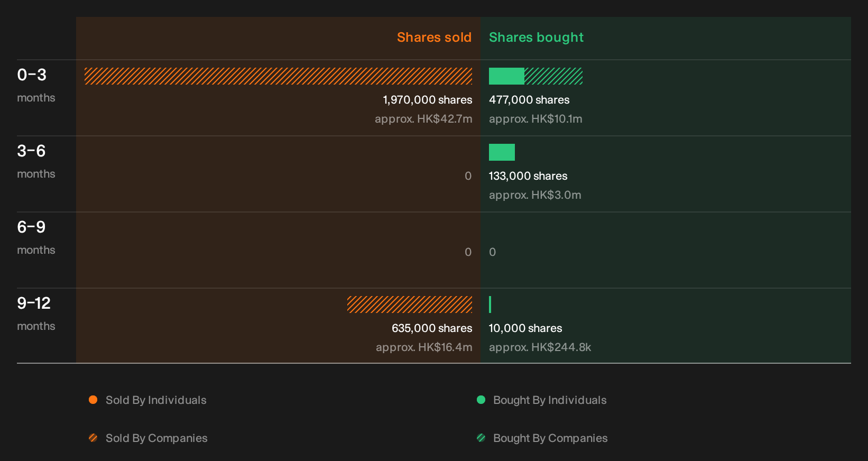Click the striped green part of the 0-3 months bought bar
This screenshot has width=868, height=461.
coord(553,76)
